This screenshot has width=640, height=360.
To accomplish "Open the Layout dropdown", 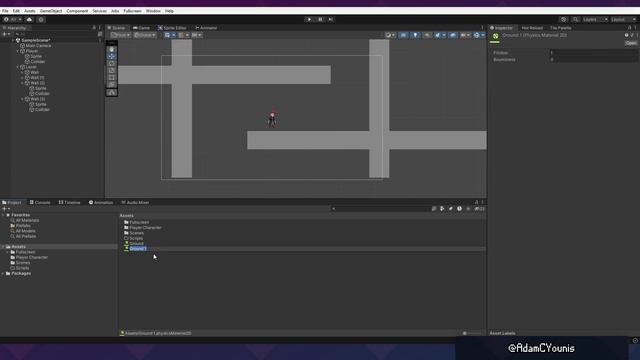I will point(623,19).
